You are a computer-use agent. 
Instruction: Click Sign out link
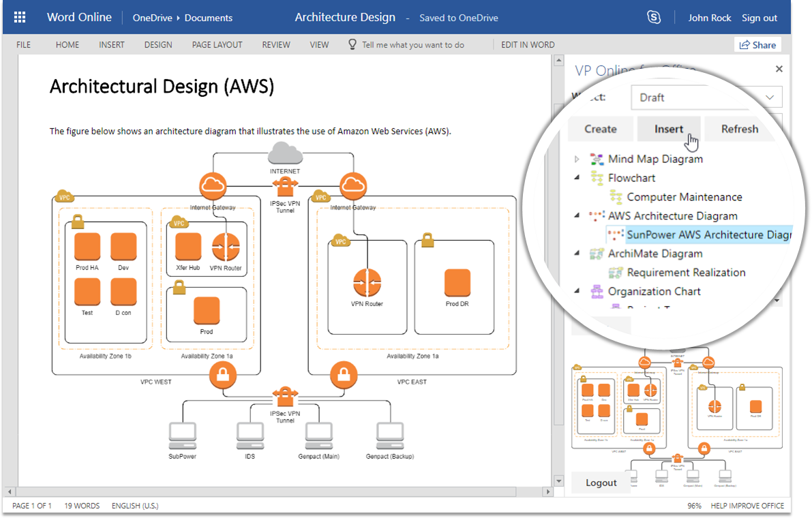click(760, 18)
